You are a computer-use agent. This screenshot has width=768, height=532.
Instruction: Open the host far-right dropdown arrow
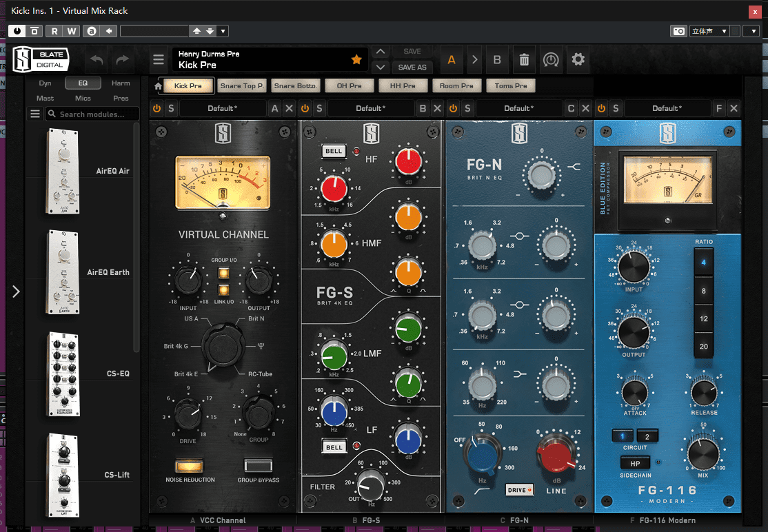(x=753, y=31)
